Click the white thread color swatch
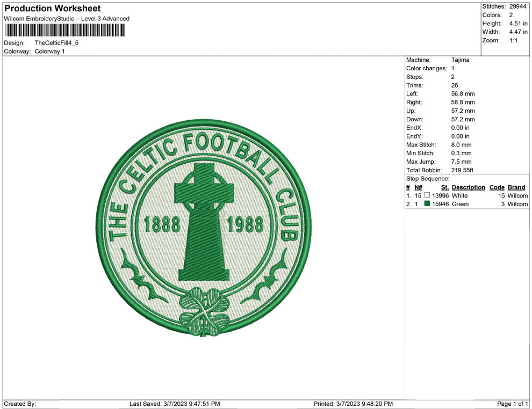532x409 pixels. pos(427,195)
